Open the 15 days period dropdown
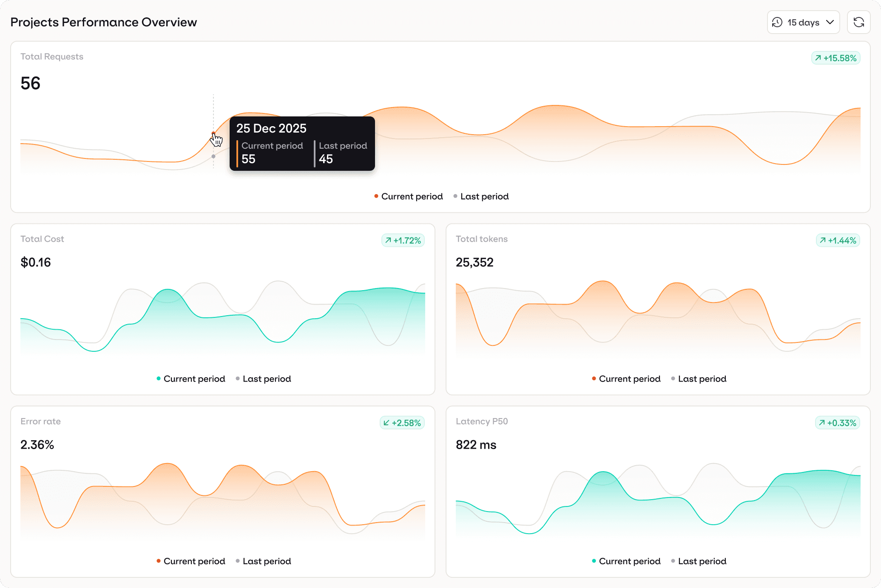881x588 pixels. [803, 22]
